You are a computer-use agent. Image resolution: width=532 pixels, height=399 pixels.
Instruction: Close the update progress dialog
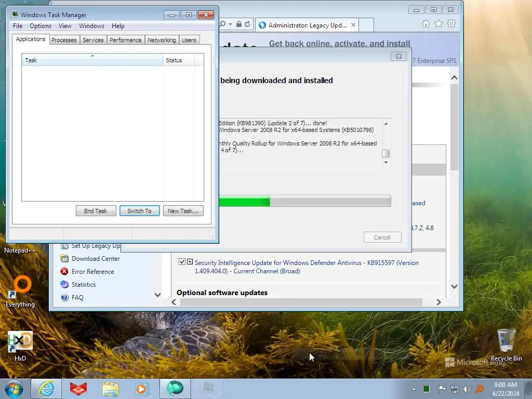[x=398, y=56]
